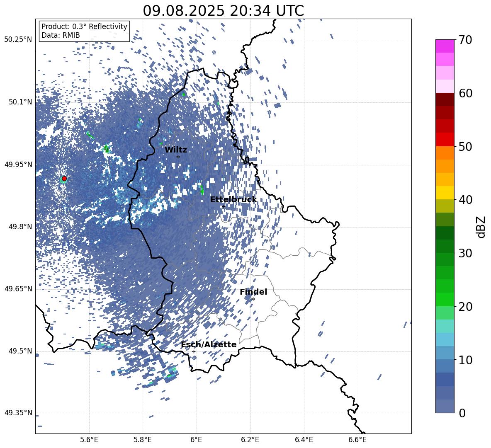The width and height of the screenshot is (491, 448).
Task: Click the 49.5°N latitude label
Action: point(20,351)
